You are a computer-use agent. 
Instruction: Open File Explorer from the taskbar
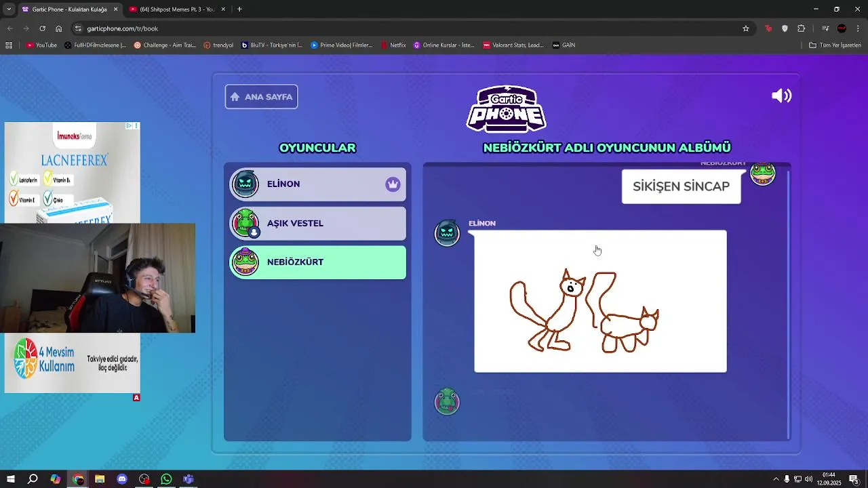click(x=100, y=479)
